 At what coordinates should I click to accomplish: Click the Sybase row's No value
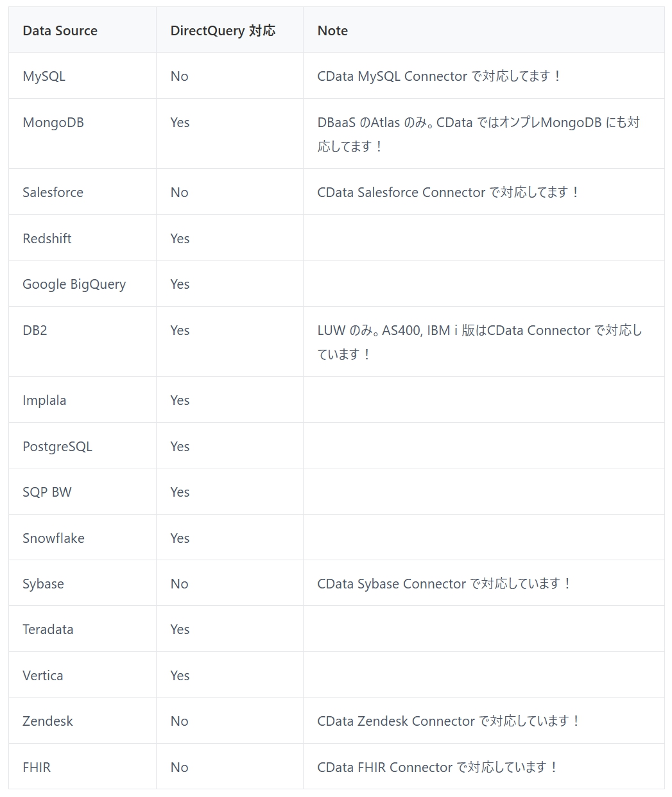click(x=179, y=584)
